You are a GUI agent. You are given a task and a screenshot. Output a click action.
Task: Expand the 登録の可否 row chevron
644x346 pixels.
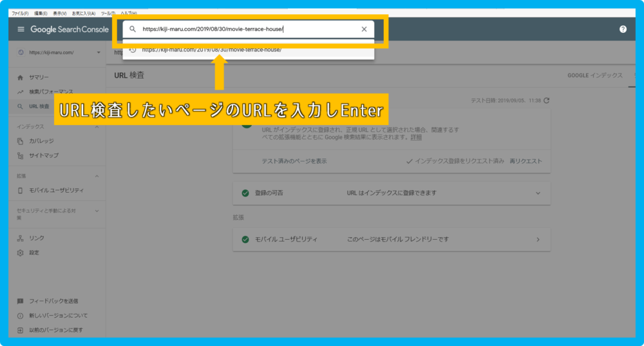point(538,193)
